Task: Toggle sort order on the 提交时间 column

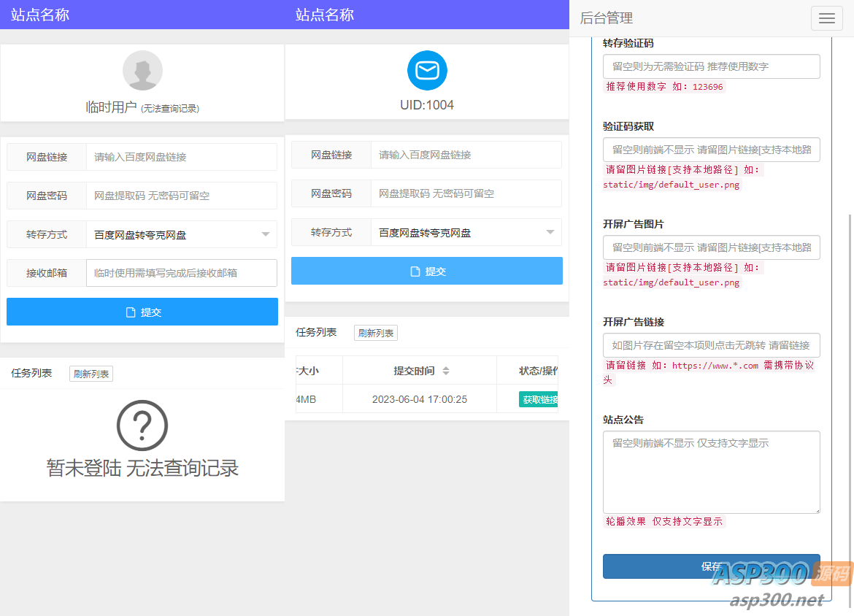Action: pos(445,370)
